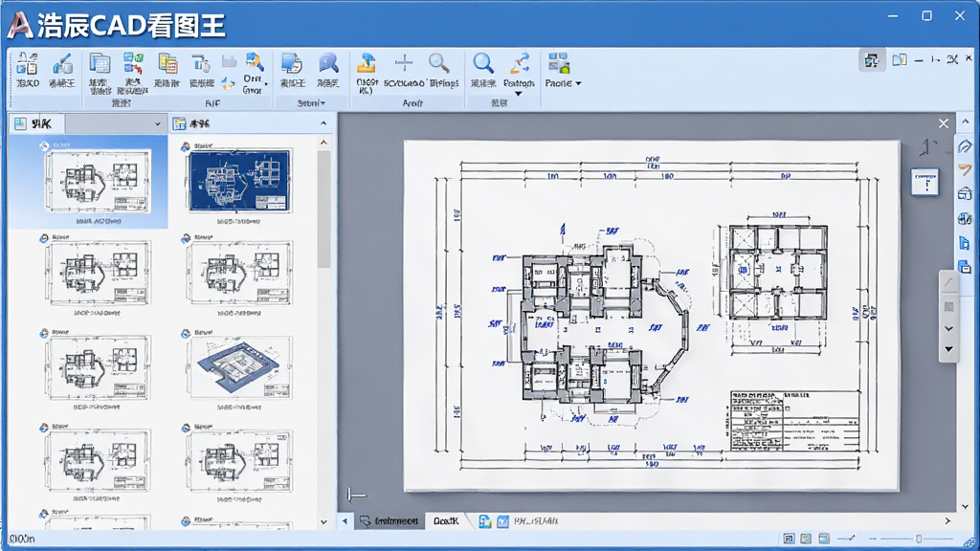Click the blue speech bubble search icon
Image resolution: width=980 pixels, height=551 pixels.
click(x=328, y=64)
